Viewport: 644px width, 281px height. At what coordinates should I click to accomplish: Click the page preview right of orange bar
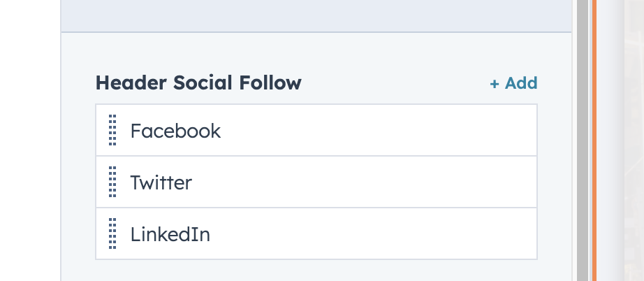point(622,140)
